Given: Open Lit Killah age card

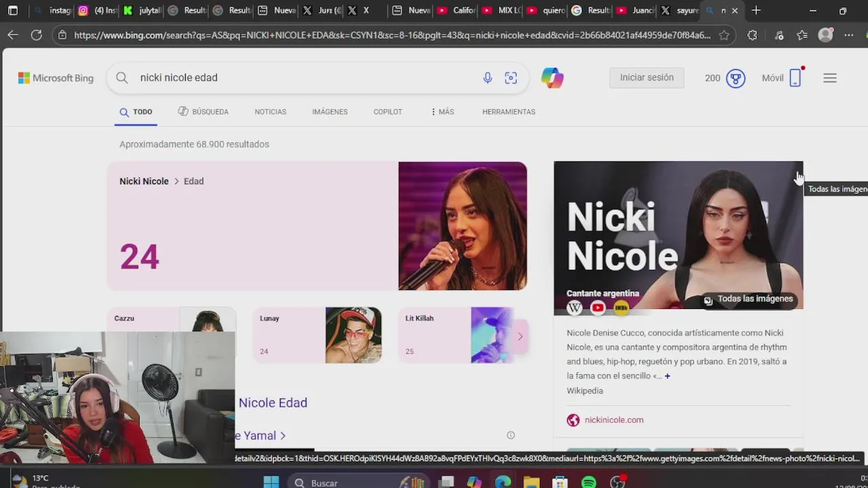Looking at the screenshot, I should [456, 335].
